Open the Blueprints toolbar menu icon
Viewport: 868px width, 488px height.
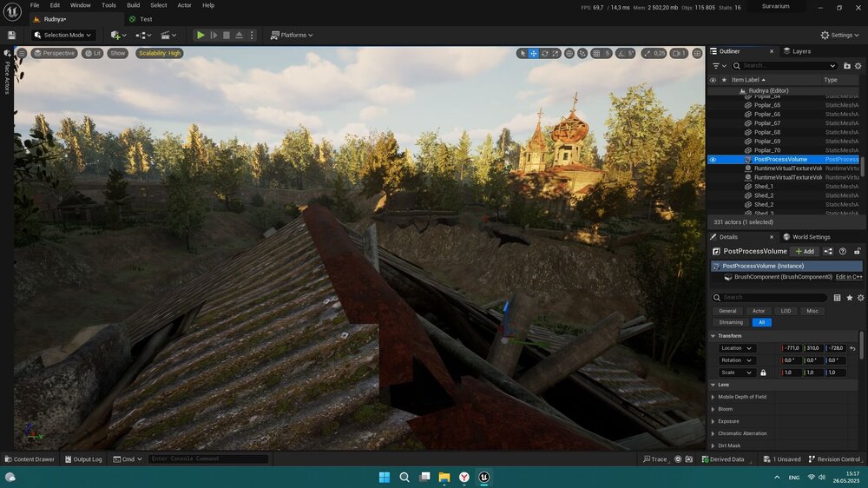coord(143,35)
